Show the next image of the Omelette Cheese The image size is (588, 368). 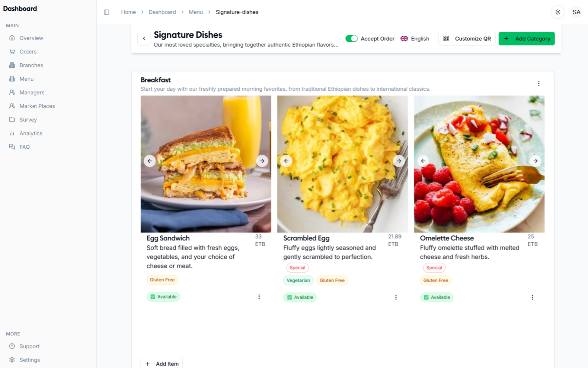tap(535, 161)
